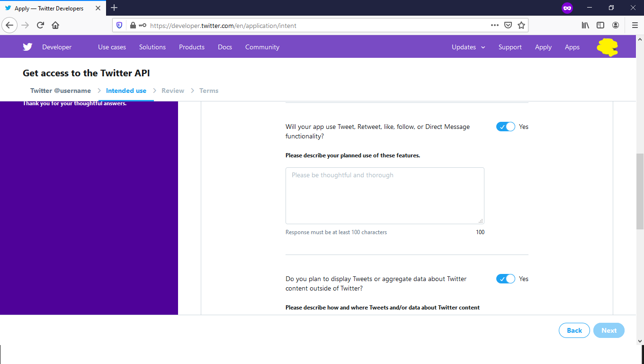Show the sidebars icon
Image resolution: width=644 pixels, height=364 pixels.
pyautogui.click(x=600, y=25)
